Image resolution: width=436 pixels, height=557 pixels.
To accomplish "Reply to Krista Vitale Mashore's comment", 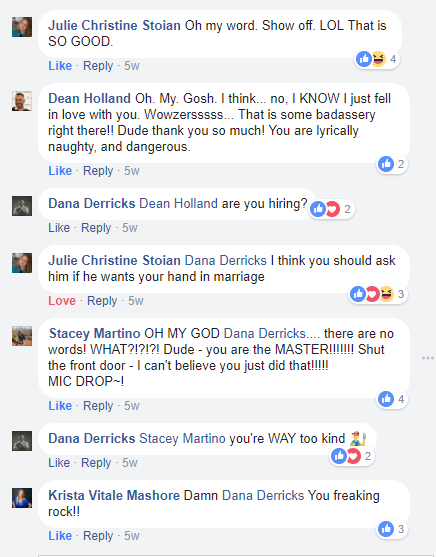I will (98, 536).
